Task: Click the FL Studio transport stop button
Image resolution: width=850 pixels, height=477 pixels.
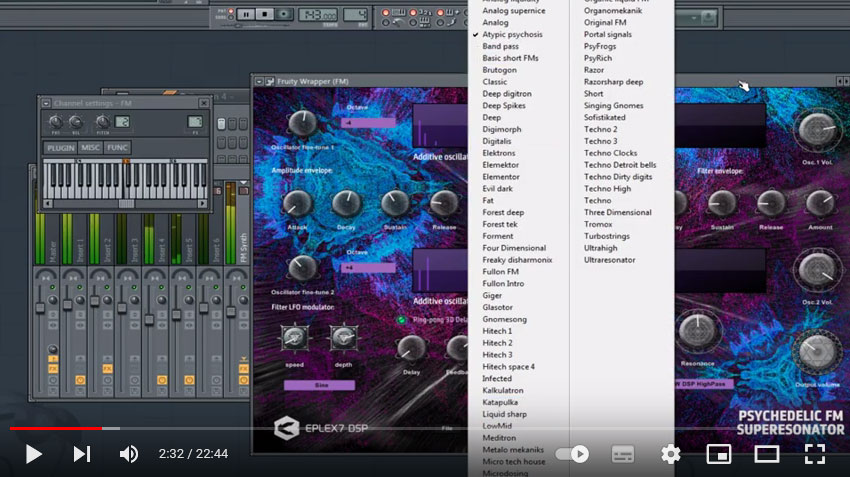Action: (x=265, y=15)
